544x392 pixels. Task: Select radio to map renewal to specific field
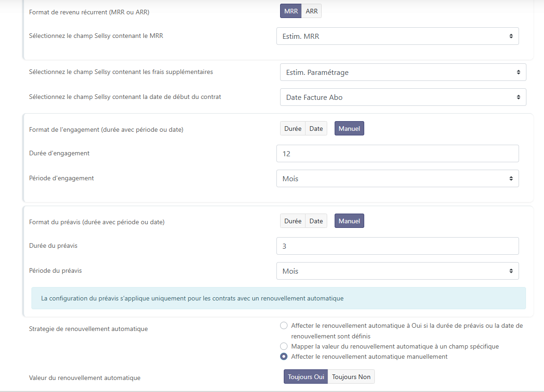284,346
